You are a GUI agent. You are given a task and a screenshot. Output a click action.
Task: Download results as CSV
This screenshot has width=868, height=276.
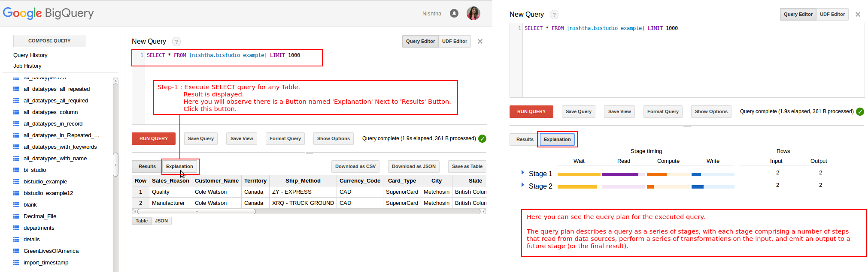[x=355, y=166]
